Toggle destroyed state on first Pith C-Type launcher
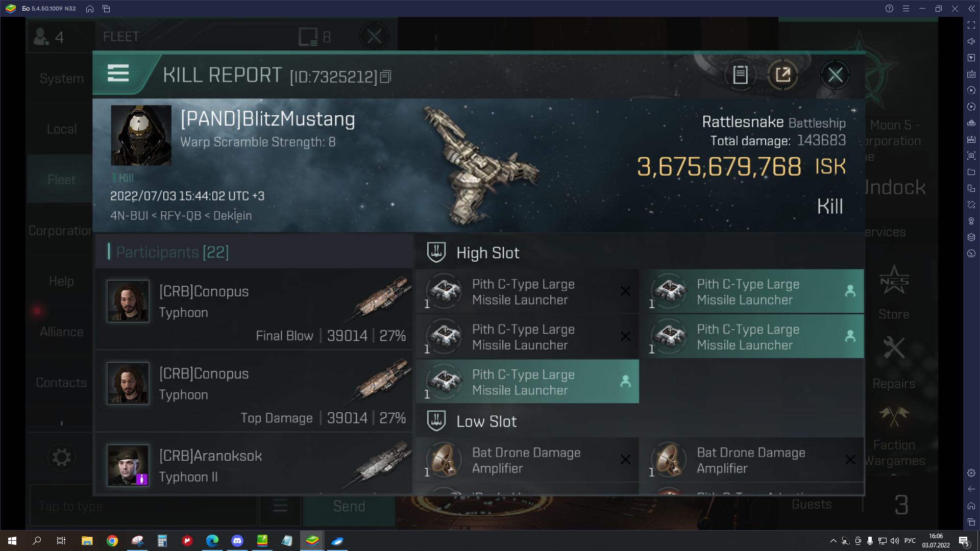 [x=625, y=291]
